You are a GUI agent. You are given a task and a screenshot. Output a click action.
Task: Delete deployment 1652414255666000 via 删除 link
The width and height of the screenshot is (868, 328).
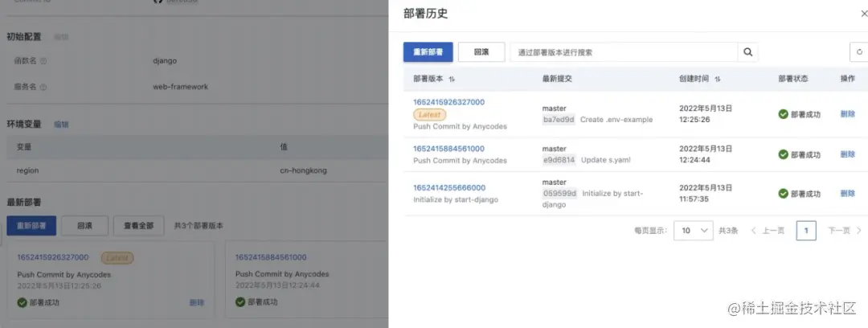point(848,194)
